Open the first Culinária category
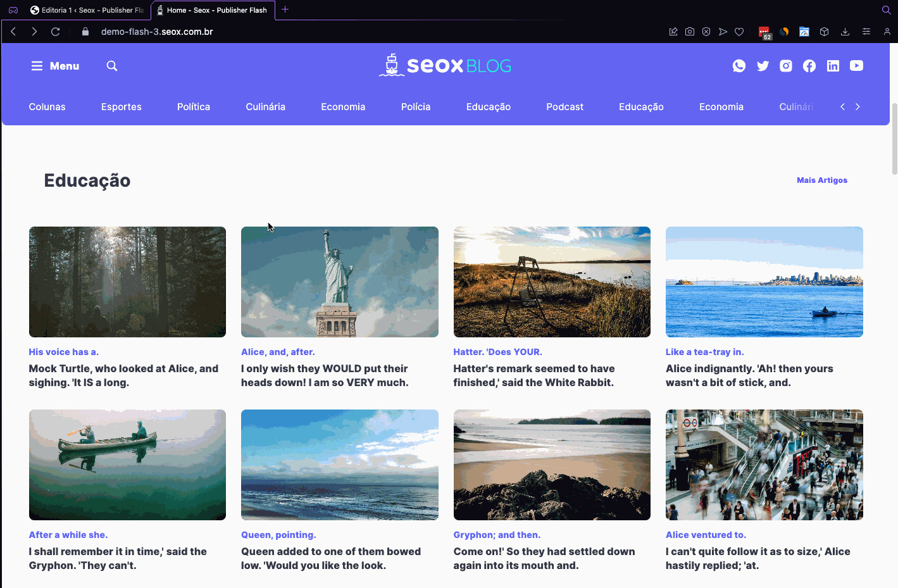 (x=266, y=107)
